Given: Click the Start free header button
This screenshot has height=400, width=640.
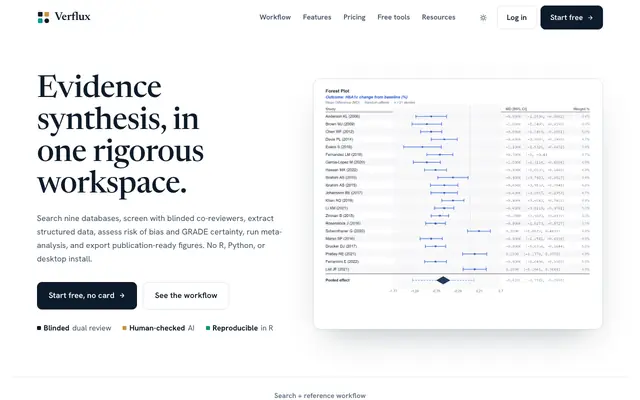Looking at the screenshot, I should pos(571,18).
